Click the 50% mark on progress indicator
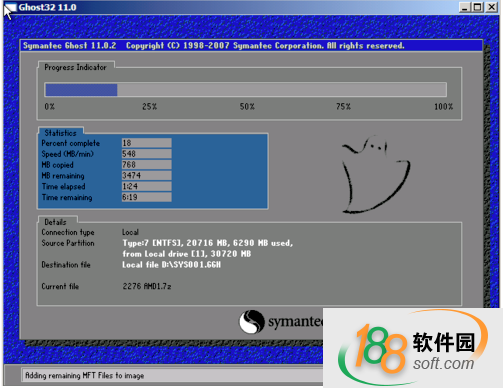503x388 pixels. coord(247,107)
